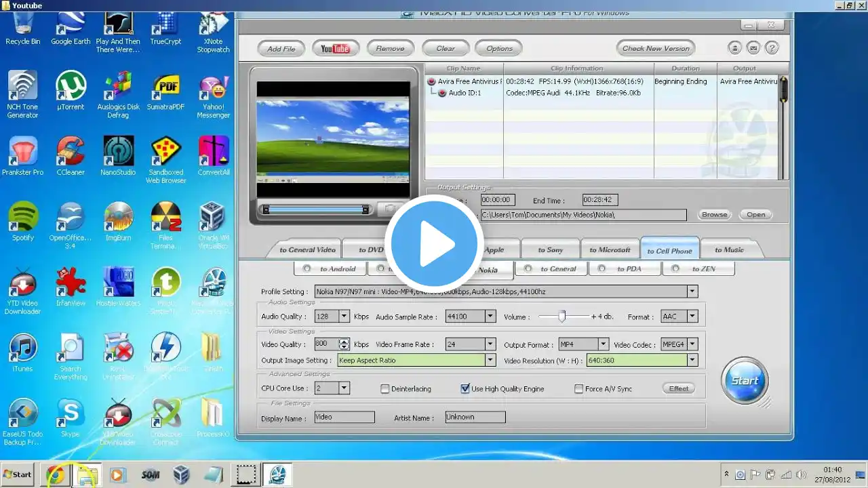Open the help question mark icon
This screenshot has height=488, width=868.
(771, 48)
